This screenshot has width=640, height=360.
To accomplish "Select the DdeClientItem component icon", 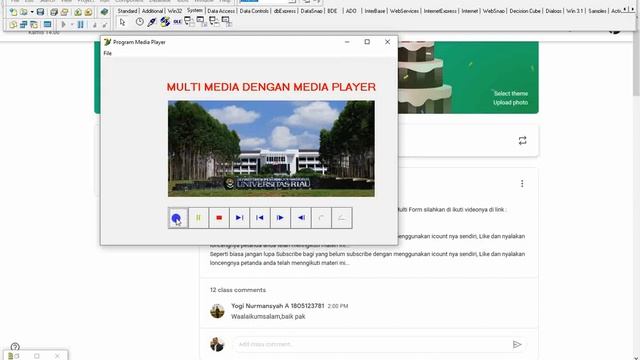I will pos(201,22).
